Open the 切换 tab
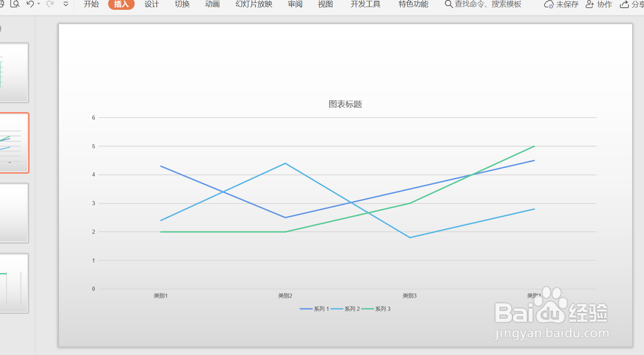This screenshot has height=355, width=644. [182, 4]
